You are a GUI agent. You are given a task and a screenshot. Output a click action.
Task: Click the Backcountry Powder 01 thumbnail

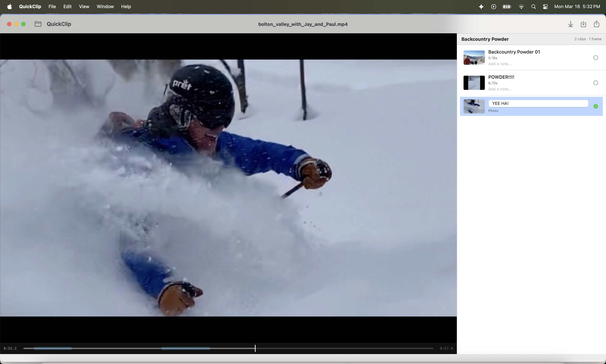tap(474, 58)
